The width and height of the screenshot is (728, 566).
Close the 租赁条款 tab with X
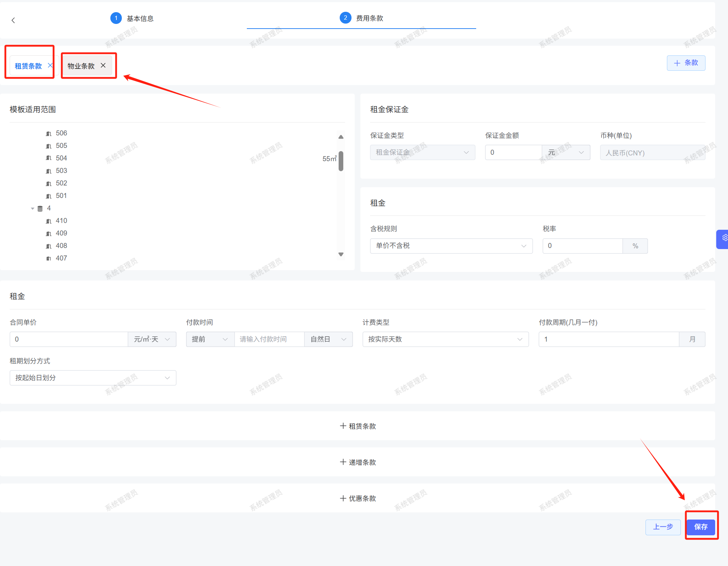coord(50,65)
